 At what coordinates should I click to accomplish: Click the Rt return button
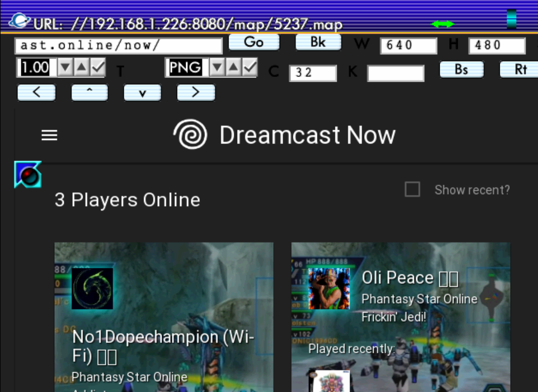(x=520, y=69)
